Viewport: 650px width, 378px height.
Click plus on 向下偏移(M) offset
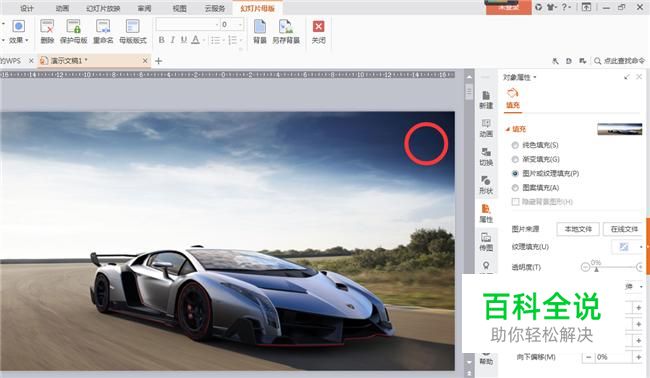point(638,357)
